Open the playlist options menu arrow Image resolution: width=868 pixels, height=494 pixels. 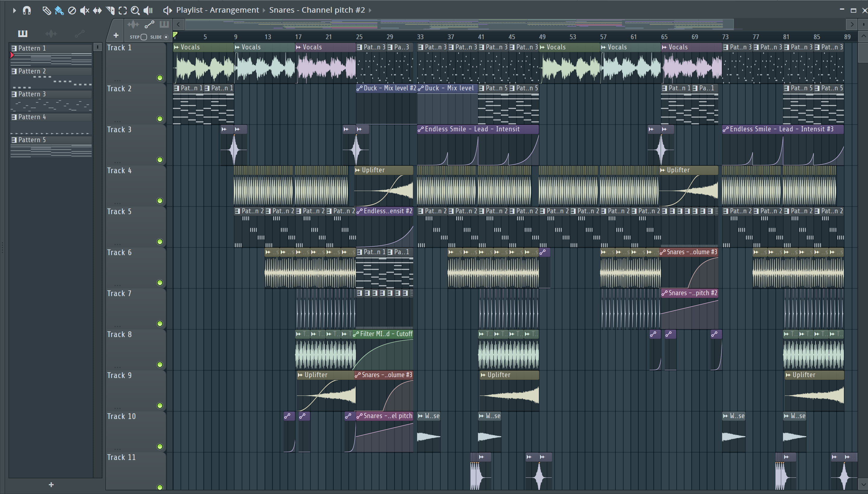click(14, 11)
